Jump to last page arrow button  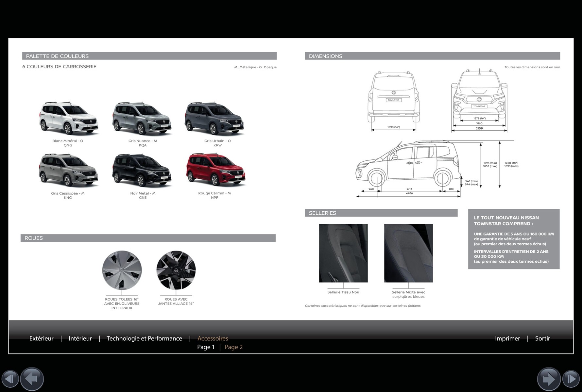pyautogui.click(x=571, y=379)
